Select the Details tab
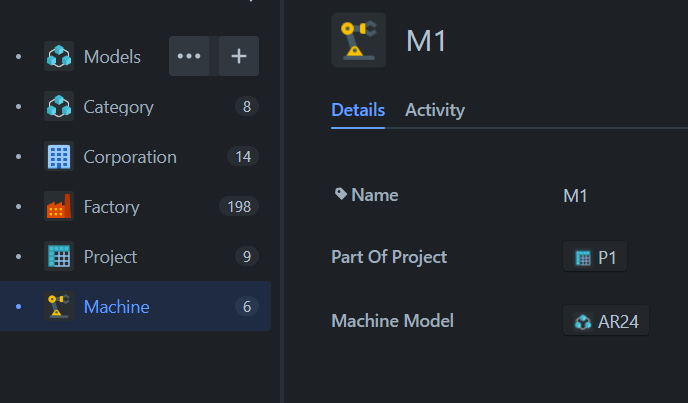 pyautogui.click(x=358, y=110)
